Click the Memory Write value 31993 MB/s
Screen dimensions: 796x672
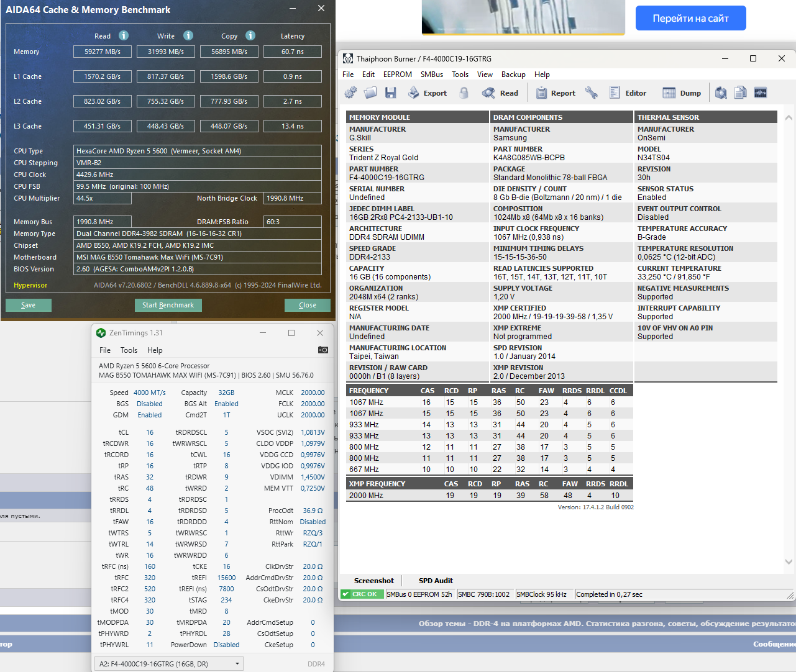pos(165,52)
